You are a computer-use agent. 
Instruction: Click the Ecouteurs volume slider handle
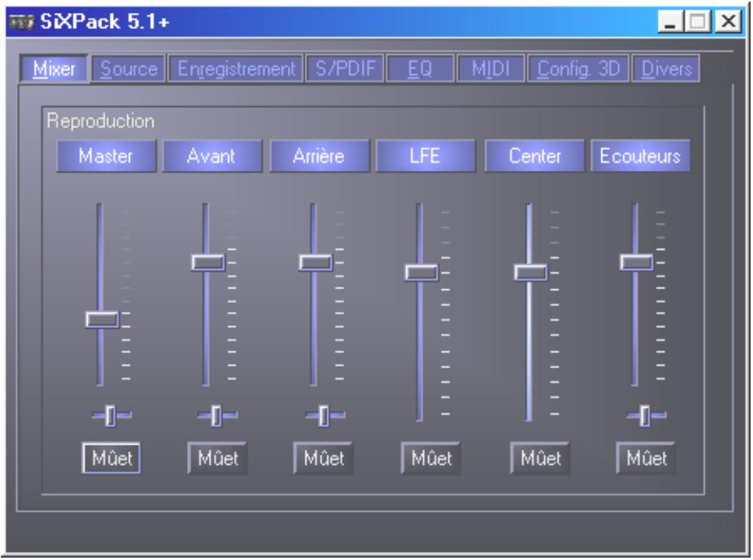pyautogui.click(x=636, y=263)
